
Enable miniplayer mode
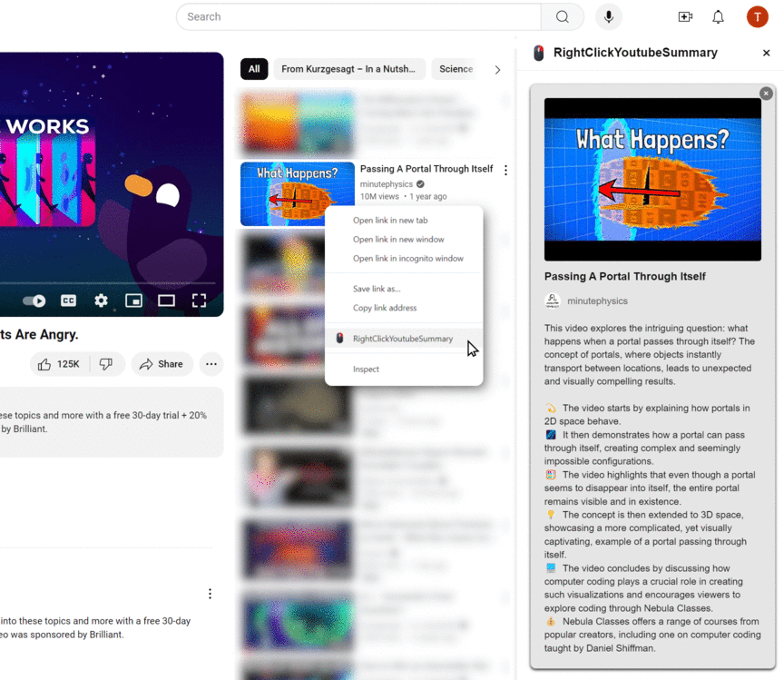coord(133,301)
